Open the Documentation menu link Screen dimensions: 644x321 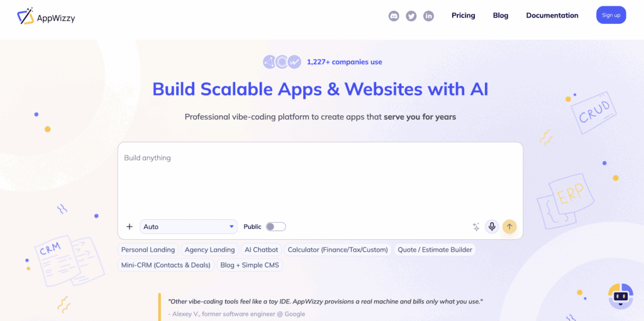tap(552, 15)
